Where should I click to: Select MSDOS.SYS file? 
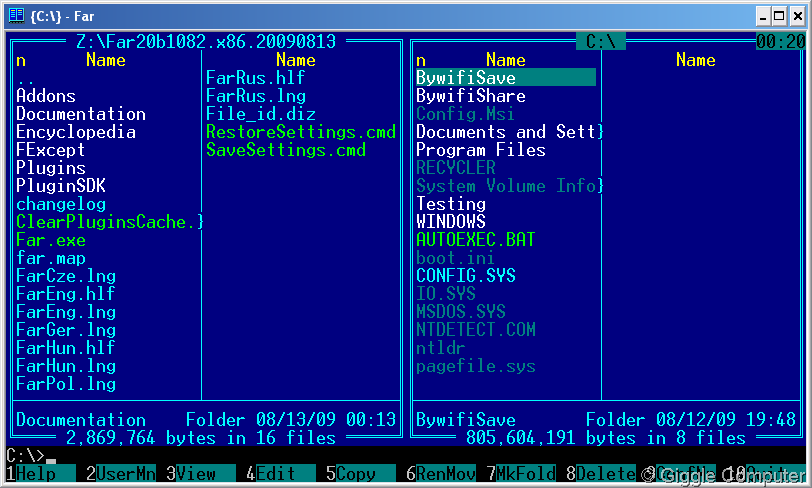coord(461,312)
